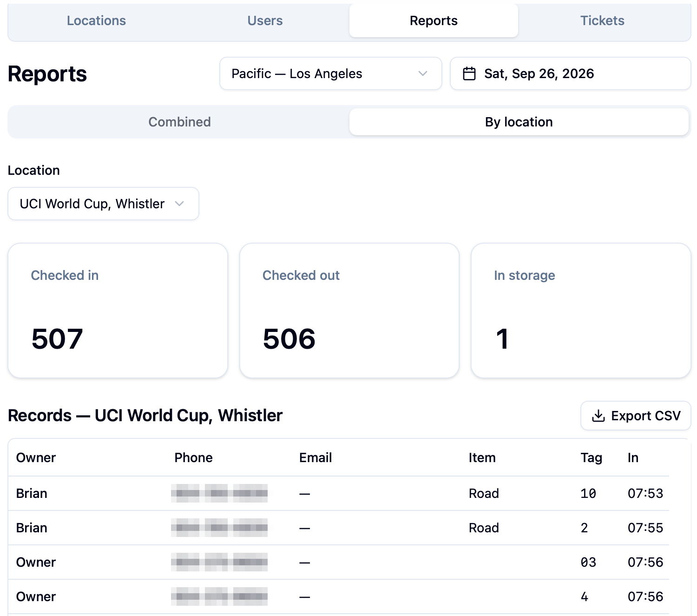The width and height of the screenshot is (697, 616).
Task: Click the chevron in Location dropdown
Action: (x=179, y=204)
